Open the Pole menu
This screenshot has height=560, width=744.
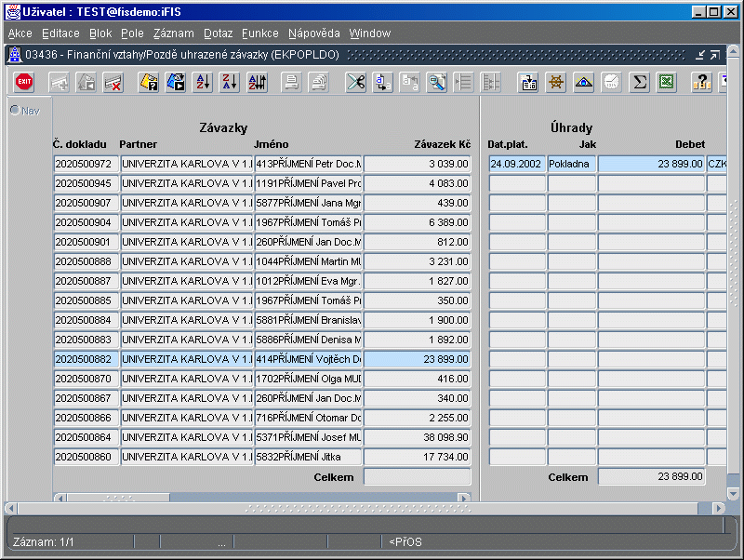(132, 33)
